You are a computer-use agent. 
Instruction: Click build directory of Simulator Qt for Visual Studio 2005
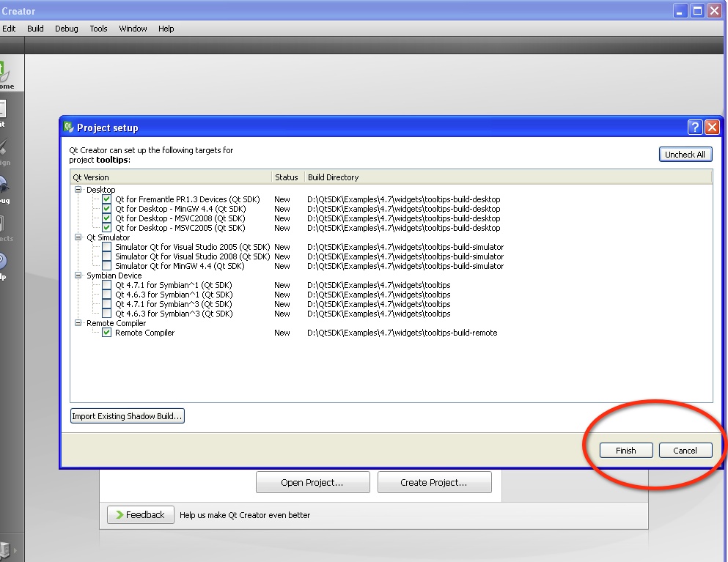click(x=405, y=247)
